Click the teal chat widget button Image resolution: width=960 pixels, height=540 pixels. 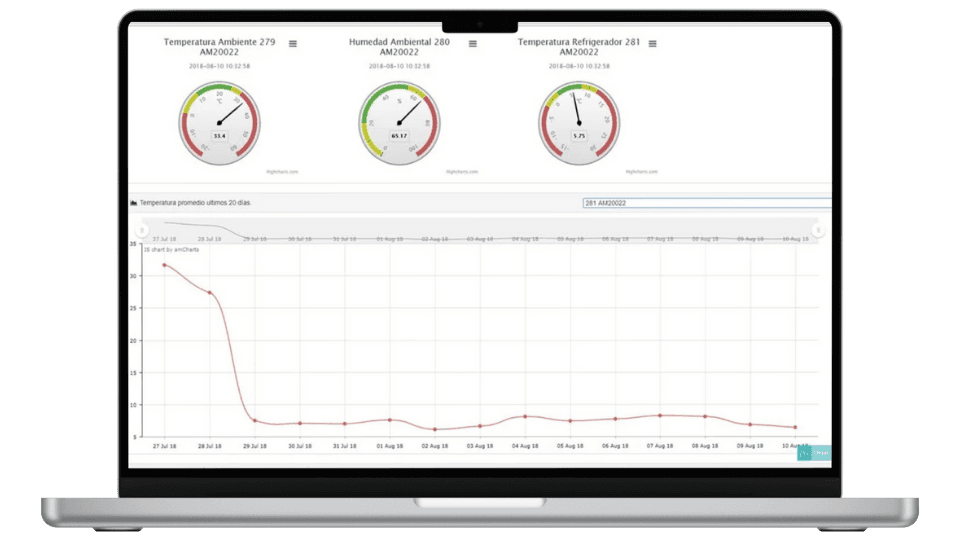(814, 453)
